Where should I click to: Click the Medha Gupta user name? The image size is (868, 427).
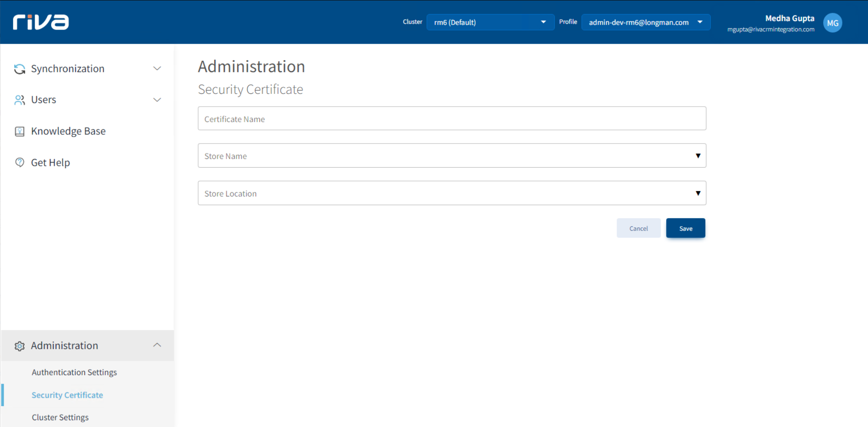(790, 18)
